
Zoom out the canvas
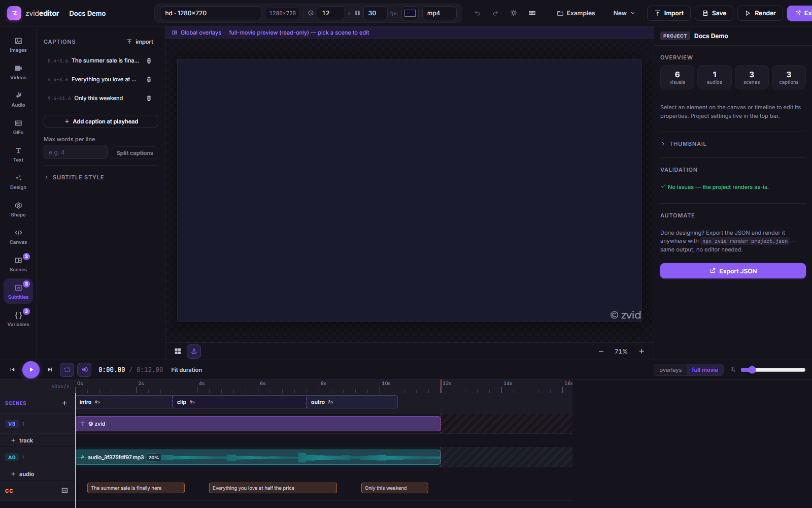click(x=601, y=351)
